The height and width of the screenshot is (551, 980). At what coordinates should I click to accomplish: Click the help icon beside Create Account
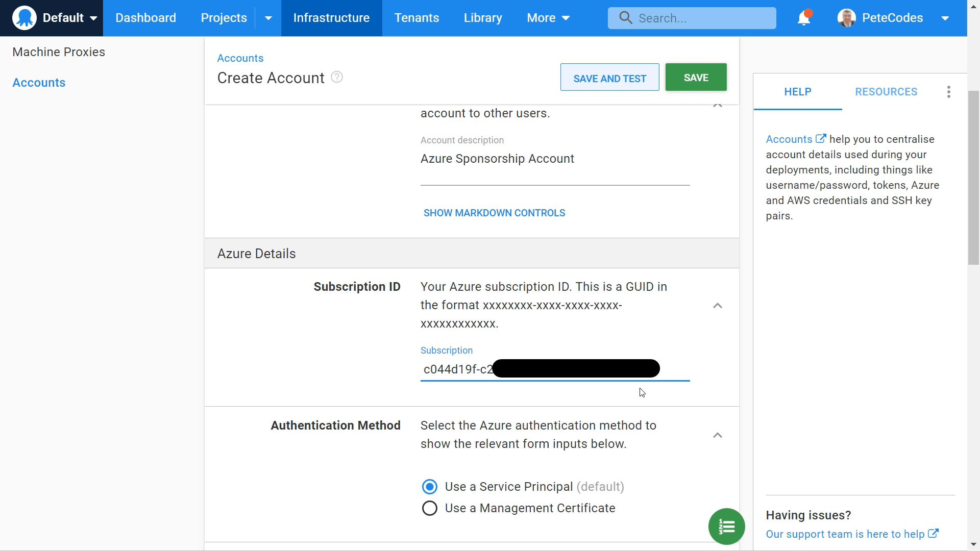[337, 77]
